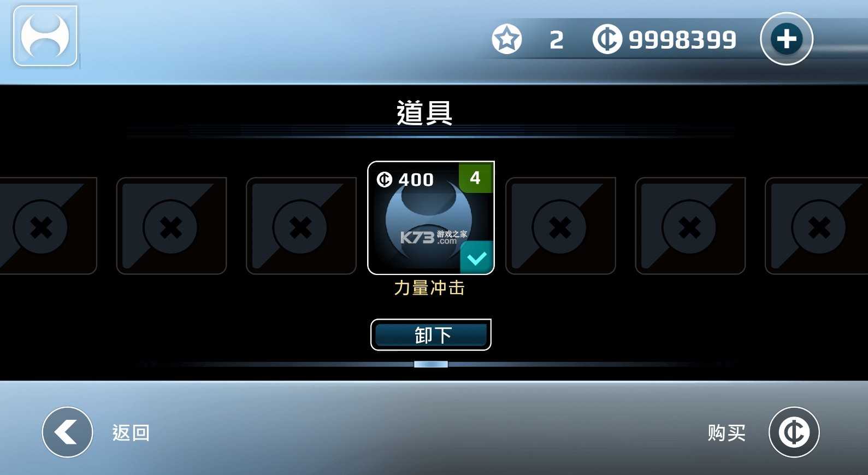Select the 力量冲击 item card thumbnail
Screen dimensions: 868x475
pos(431,218)
